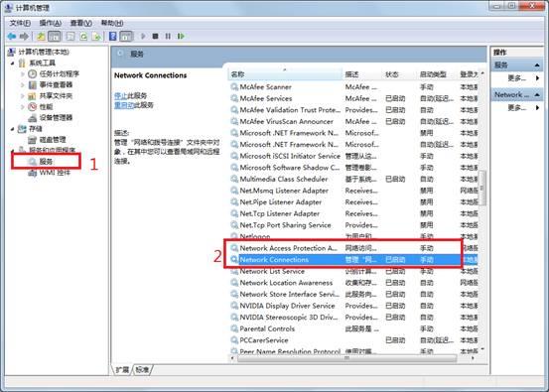549x392 pixels.
Task: Sort services by the 描述 column header
Action: click(361, 74)
